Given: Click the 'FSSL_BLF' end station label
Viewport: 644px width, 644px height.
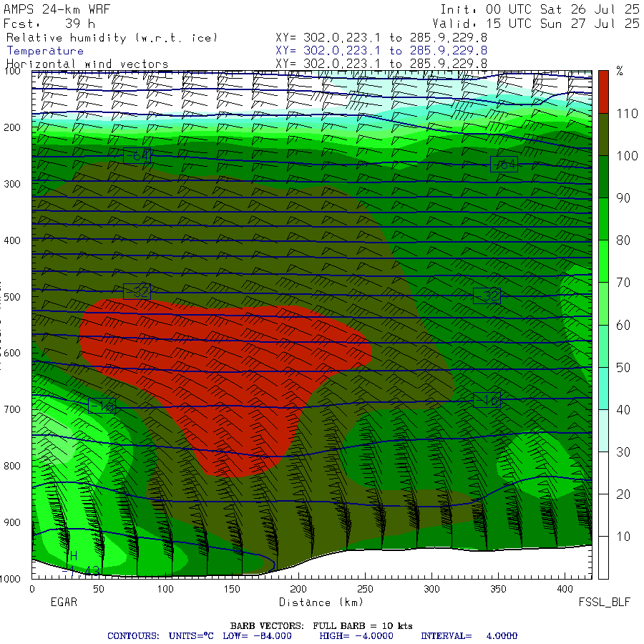Looking at the screenshot, I should (x=604, y=602).
